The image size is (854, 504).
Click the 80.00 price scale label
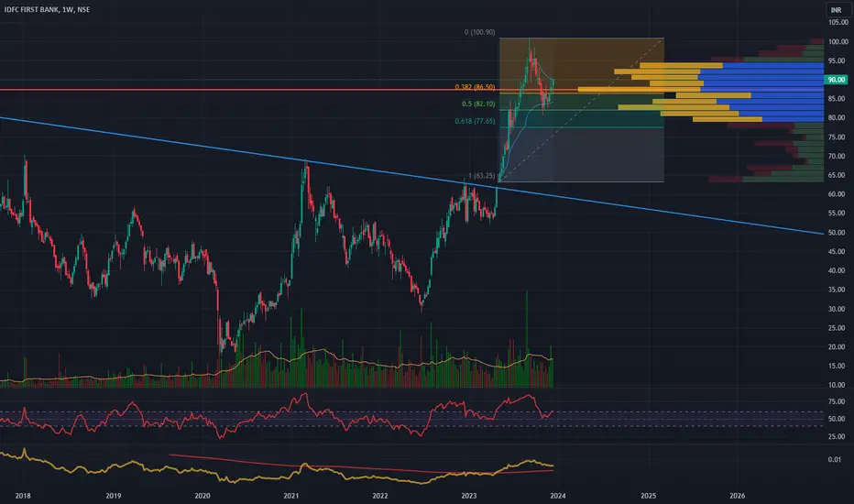(x=837, y=117)
